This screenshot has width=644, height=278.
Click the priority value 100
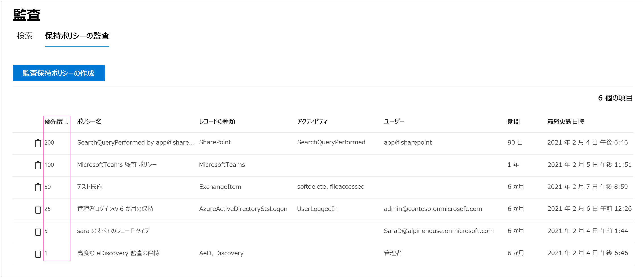[x=49, y=165]
